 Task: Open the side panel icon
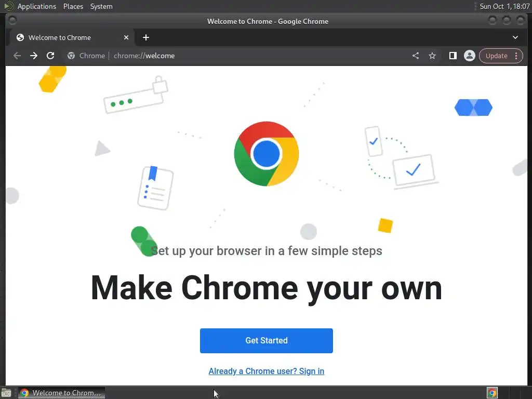453,56
